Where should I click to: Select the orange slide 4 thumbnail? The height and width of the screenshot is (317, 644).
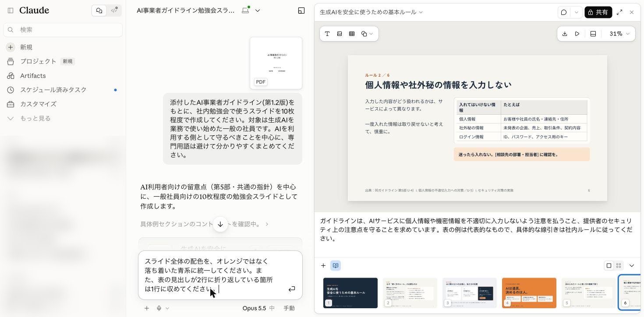click(x=529, y=293)
